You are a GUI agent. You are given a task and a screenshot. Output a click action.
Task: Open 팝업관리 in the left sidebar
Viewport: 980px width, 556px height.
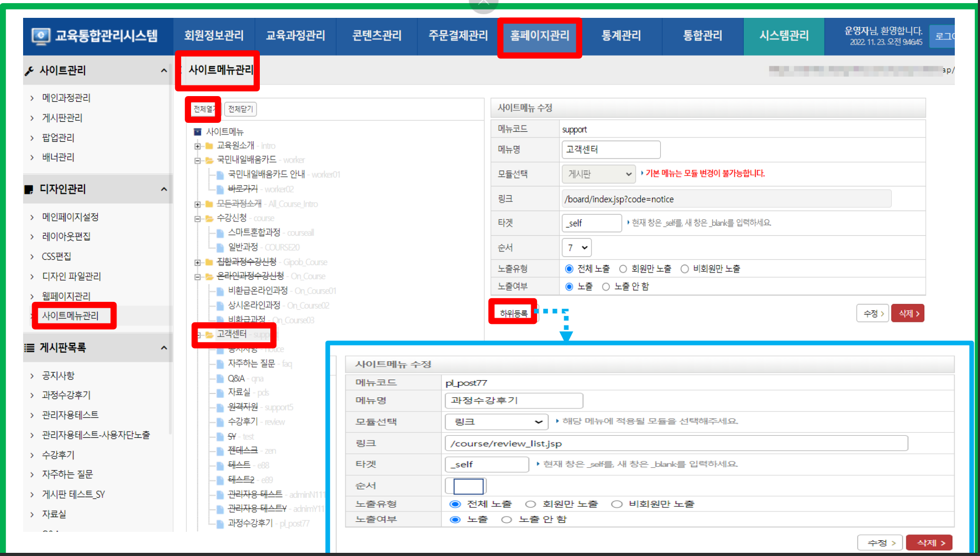pos(58,138)
